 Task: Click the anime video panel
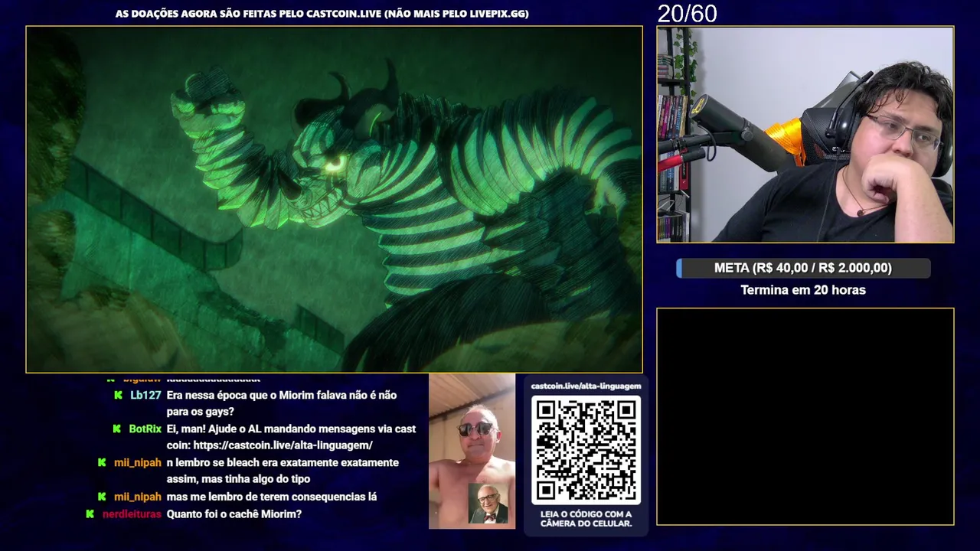(334, 200)
